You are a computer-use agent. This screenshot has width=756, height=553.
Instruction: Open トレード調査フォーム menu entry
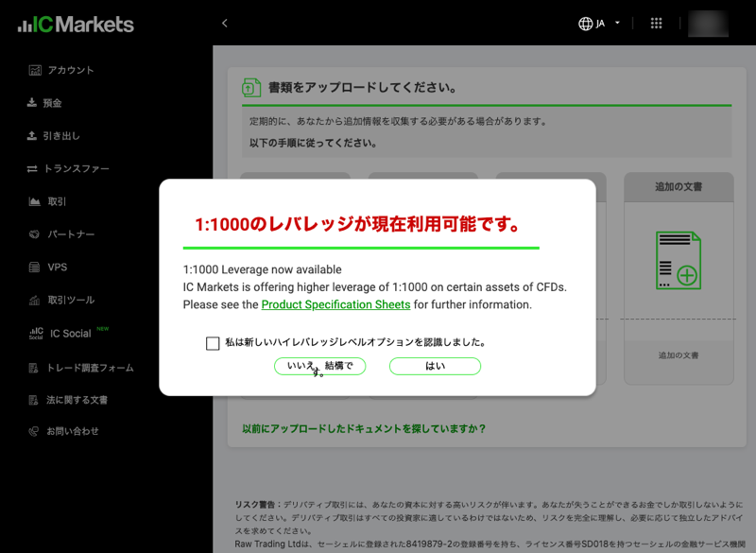(90, 368)
